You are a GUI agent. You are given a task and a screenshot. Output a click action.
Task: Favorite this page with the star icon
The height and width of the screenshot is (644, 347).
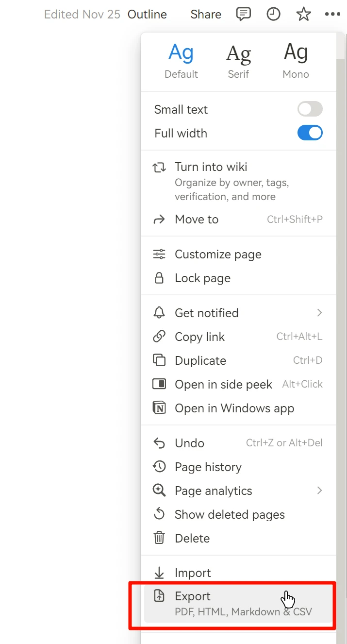click(x=304, y=14)
